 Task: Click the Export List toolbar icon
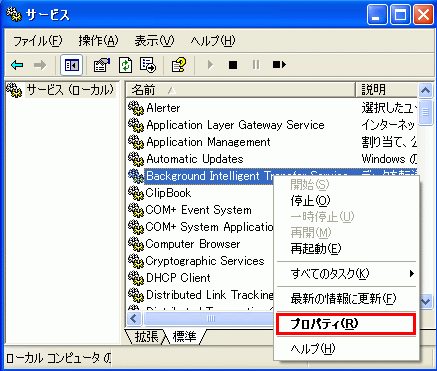[x=148, y=65]
